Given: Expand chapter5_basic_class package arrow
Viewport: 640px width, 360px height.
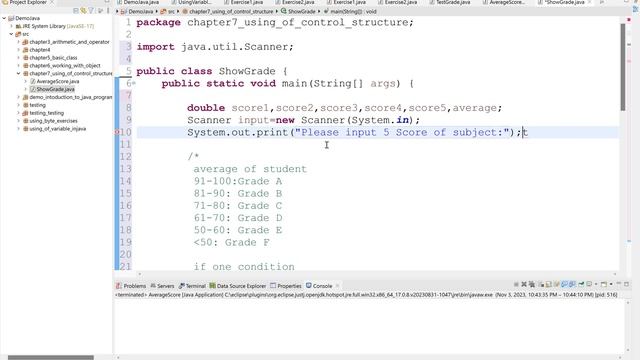Looking at the screenshot, I should (x=19, y=58).
